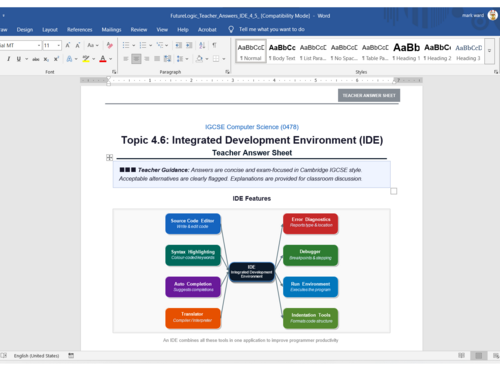Expand bullets library dropdown arrow
500x375 pixels.
pos(134,45)
